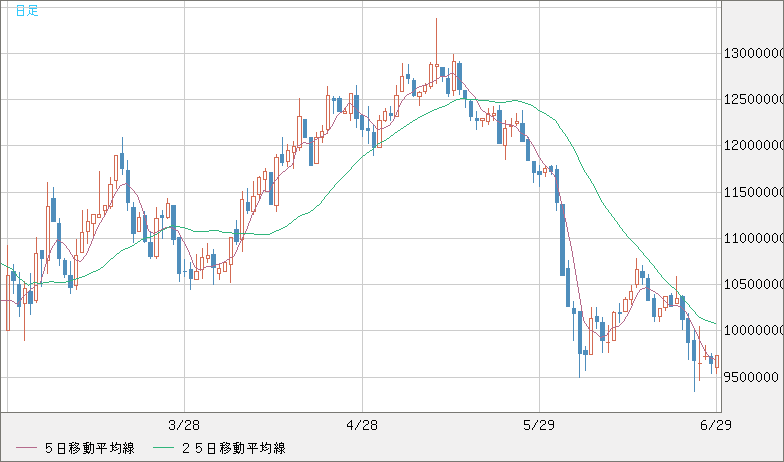Select the 3/28 date label
Viewport: 784px width, 462px height.
click(184, 425)
